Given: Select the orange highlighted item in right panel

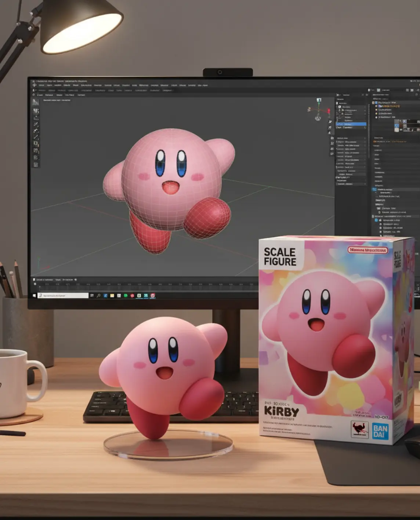Looking at the screenshot, I should tap(389, 106).
